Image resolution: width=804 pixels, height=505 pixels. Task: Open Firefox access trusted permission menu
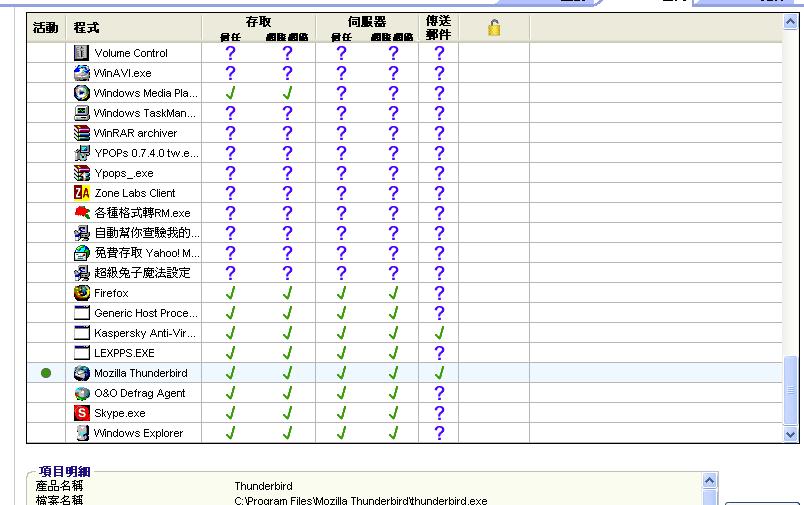pos(230,293)
